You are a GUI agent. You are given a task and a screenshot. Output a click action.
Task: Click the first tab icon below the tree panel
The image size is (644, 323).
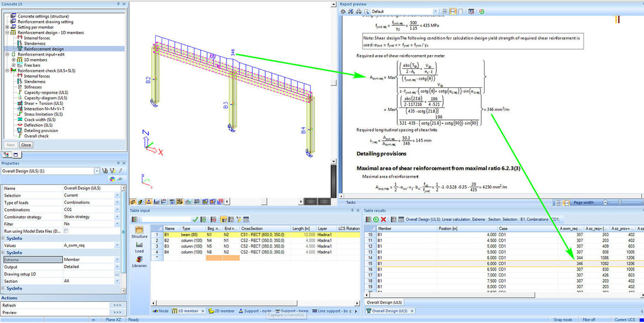tap(6, 155)
